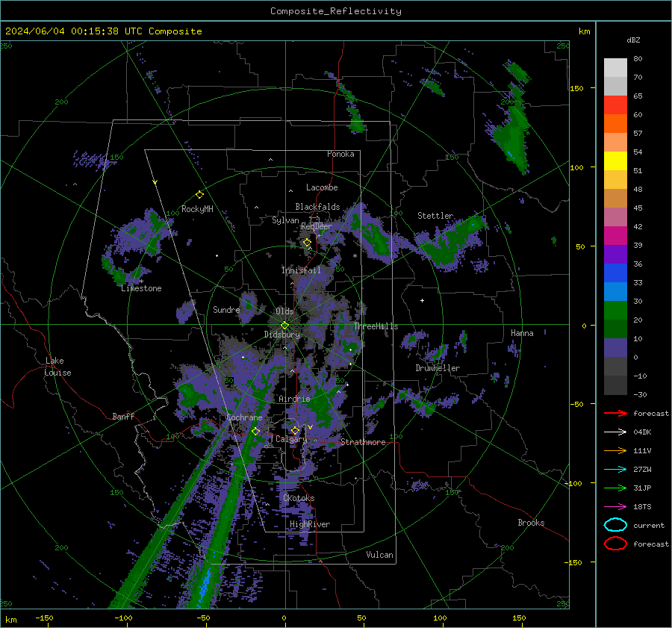Screen dimensions: 672x628
Task: Click the Drumheller label
Action: point(438,368)
